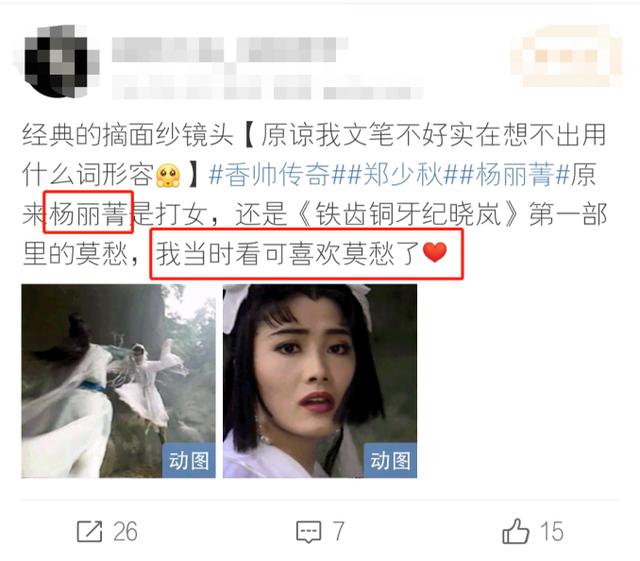Viewport: 640px width, 561px height.
Task: Click the highlighted name 杨丽菁 in text
Action: [88, 213]
